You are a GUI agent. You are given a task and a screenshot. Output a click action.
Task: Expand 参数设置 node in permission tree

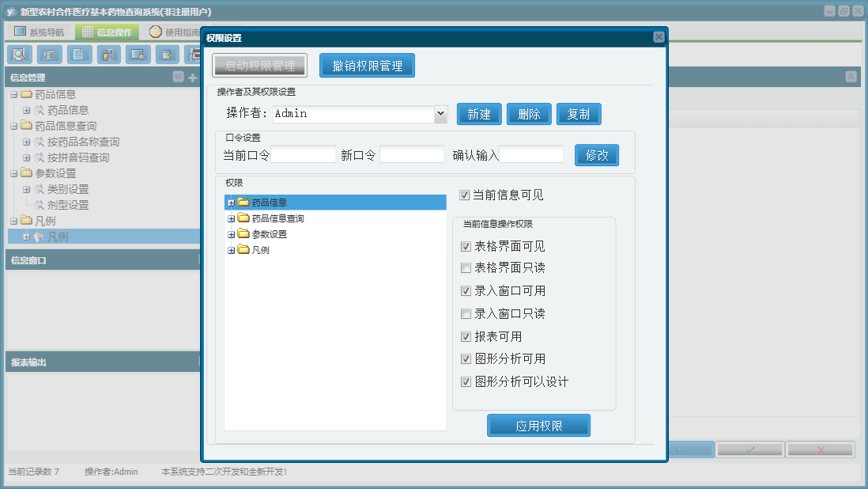tap(231, 235)
